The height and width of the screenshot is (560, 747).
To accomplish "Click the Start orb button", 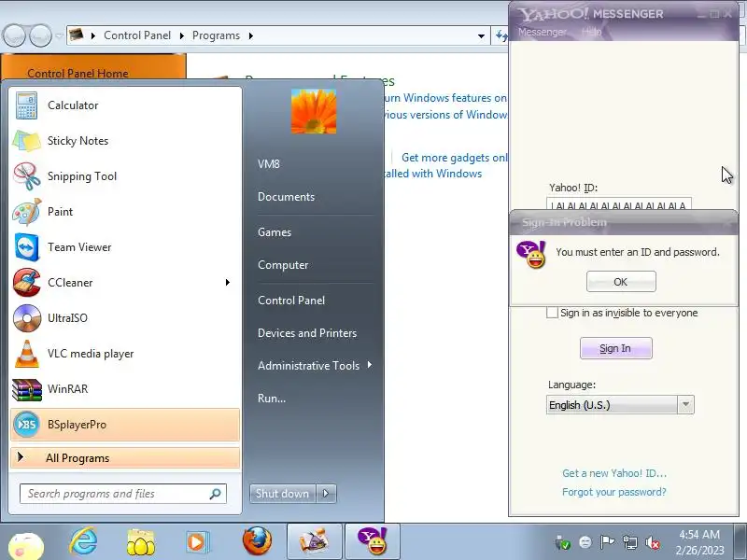I will 26,546.
